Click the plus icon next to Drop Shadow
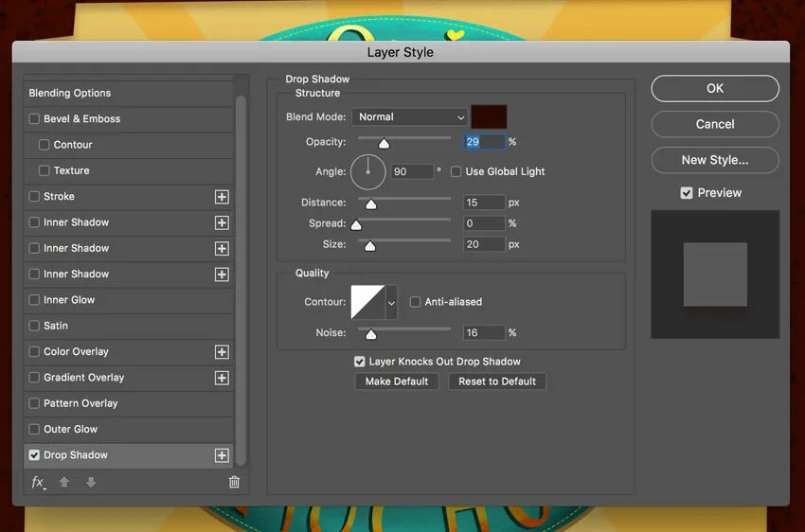 coord(222,455)
